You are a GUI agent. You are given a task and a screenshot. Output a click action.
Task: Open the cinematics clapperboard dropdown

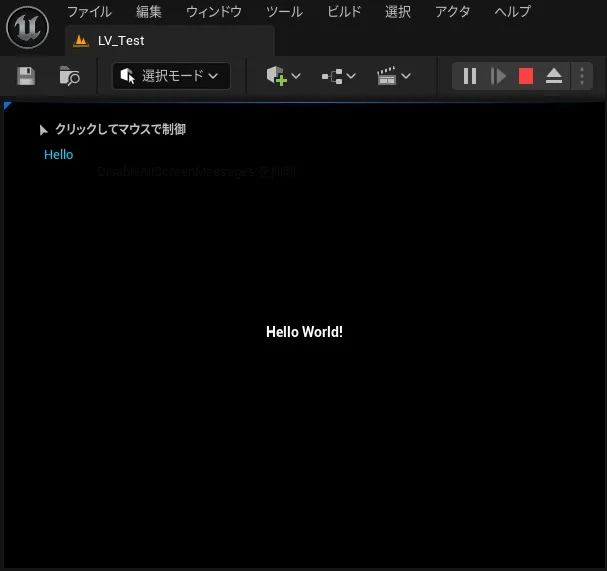(393, 76)
